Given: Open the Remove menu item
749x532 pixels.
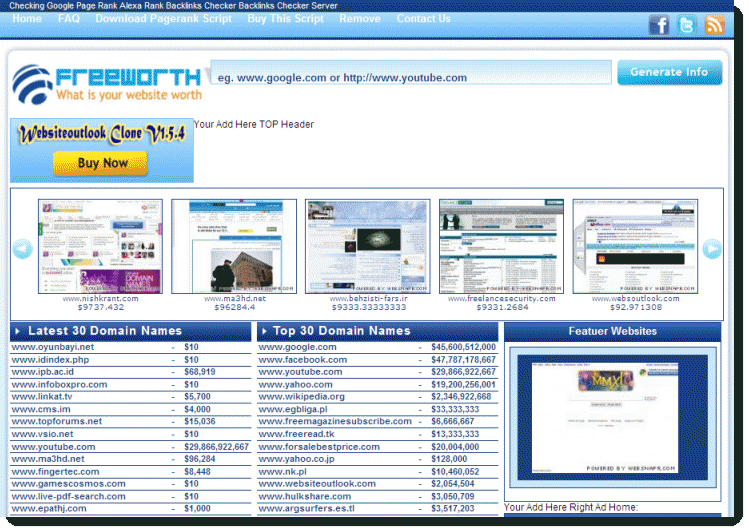Looking at the screenshot, I should pos(360,19).
